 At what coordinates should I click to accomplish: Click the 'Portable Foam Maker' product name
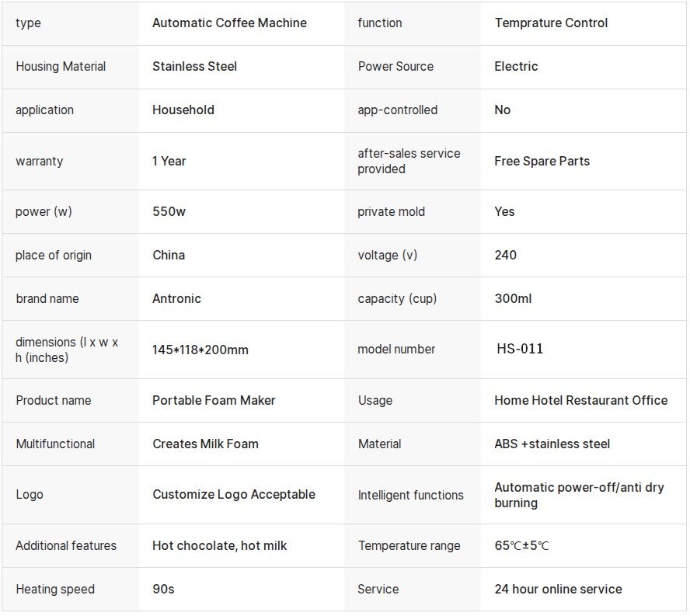point(214,401)
